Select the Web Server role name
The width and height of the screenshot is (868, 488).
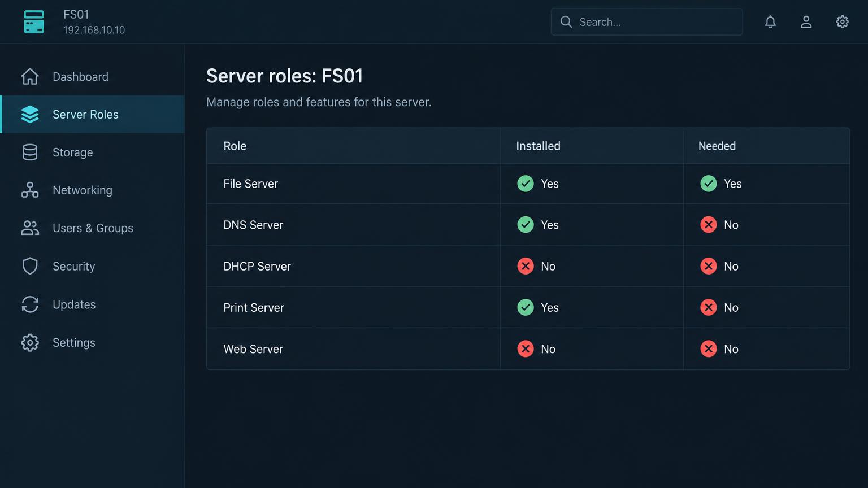(253, 349)
